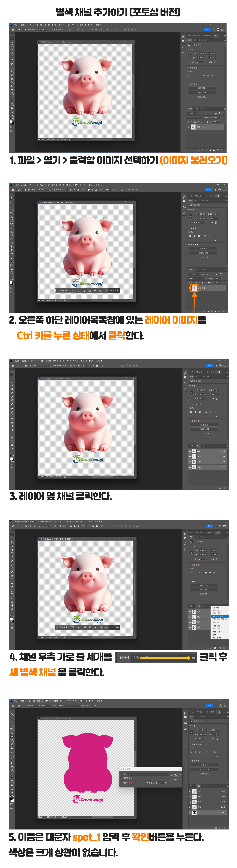The width and height of the screenshot is (237, 868).
Task: Click search magnifier in step 5 screenshot
Action: (216, 706)
